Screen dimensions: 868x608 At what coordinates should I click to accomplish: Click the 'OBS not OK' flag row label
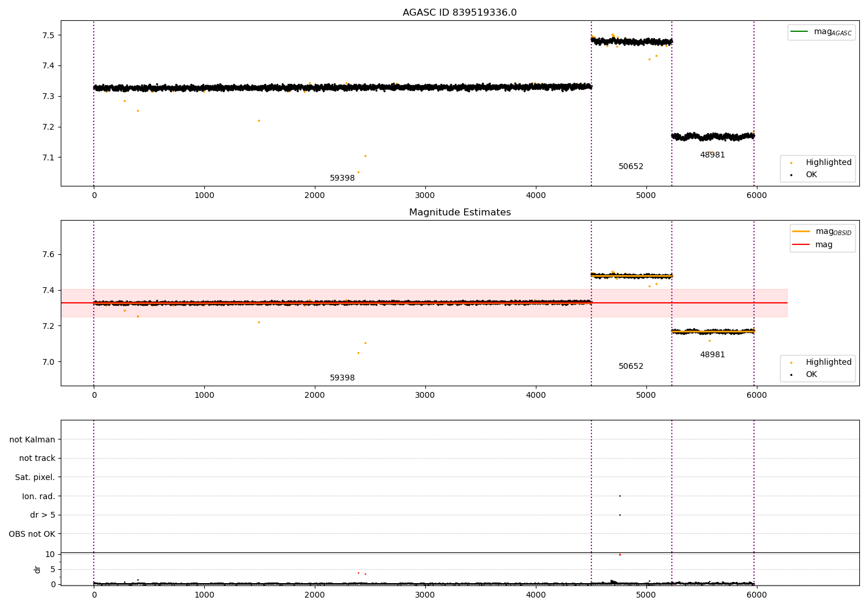[32, 534]
